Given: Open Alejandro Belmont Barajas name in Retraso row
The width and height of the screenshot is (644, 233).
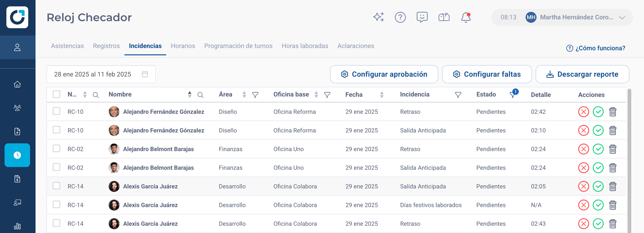Looking at the screenshot, I should pyautogui.click(x=158, y=149).
